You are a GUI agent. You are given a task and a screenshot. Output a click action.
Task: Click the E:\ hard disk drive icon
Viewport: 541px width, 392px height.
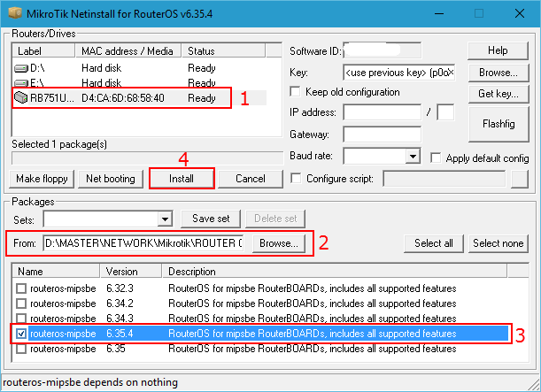click(x=20, y=83)
